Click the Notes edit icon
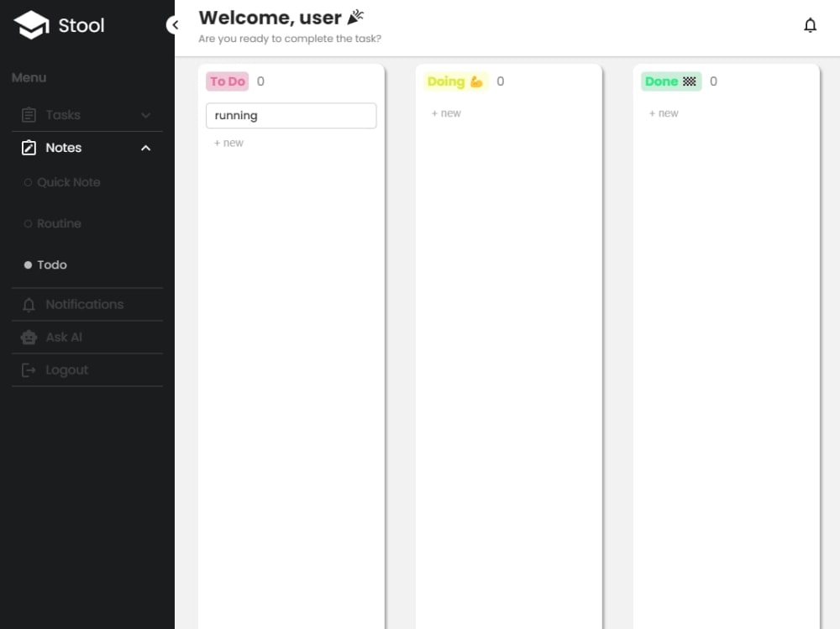Screen dimensions: 840x629 (29, 147)
